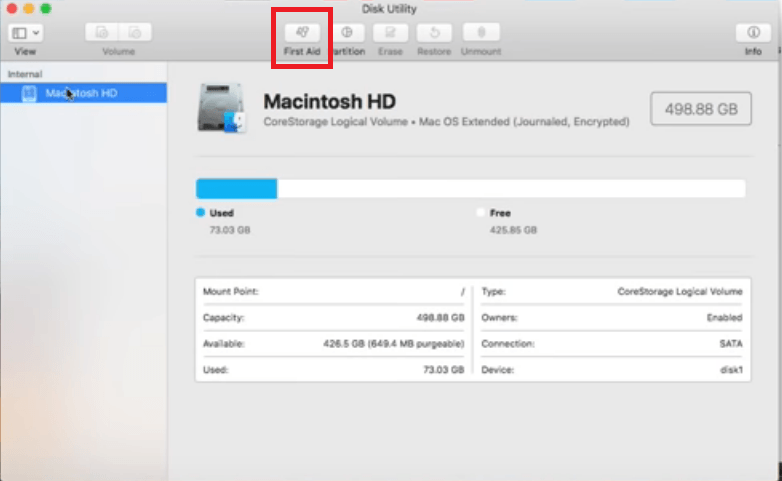Select the Erase toolbar icon

(x=389, y=33)
